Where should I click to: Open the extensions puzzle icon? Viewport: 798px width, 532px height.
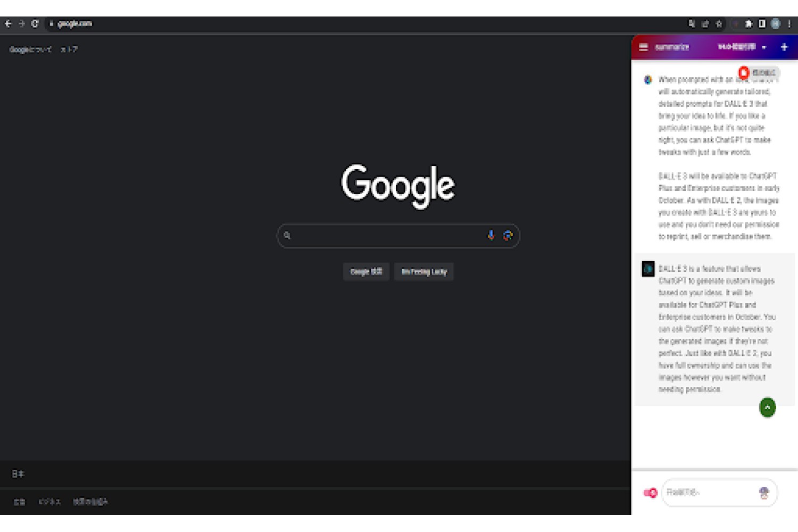point(749,23)
